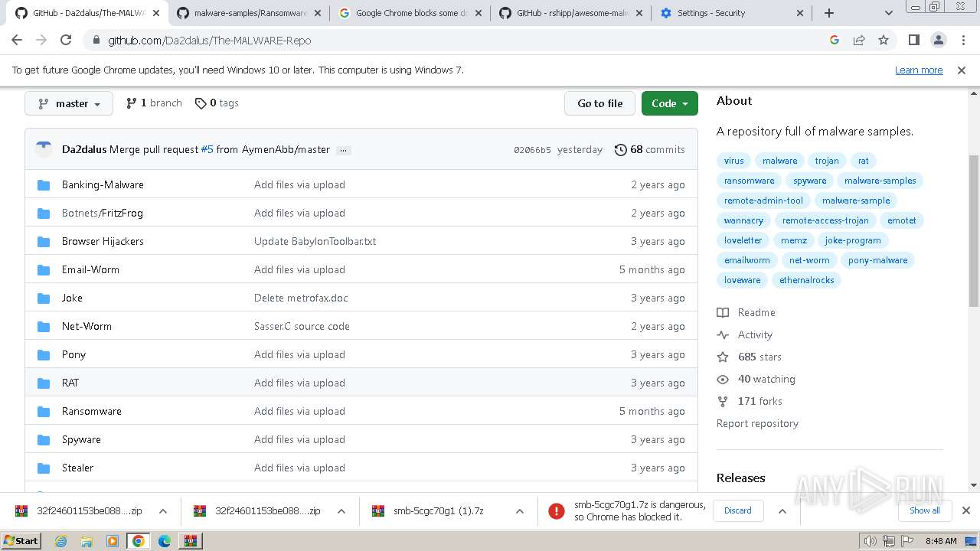
Task: Open the side panel icon in the toolbar
Action: pos(913,41)
